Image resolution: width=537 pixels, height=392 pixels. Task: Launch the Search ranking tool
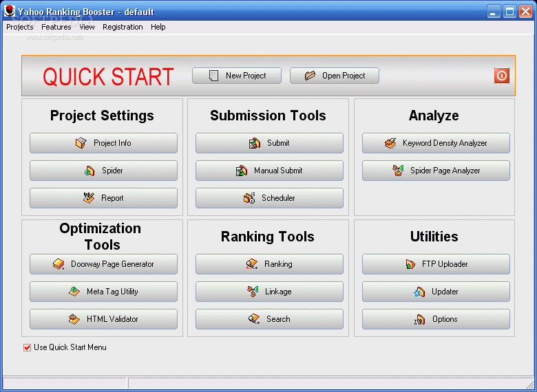click(x=269, y=319)
